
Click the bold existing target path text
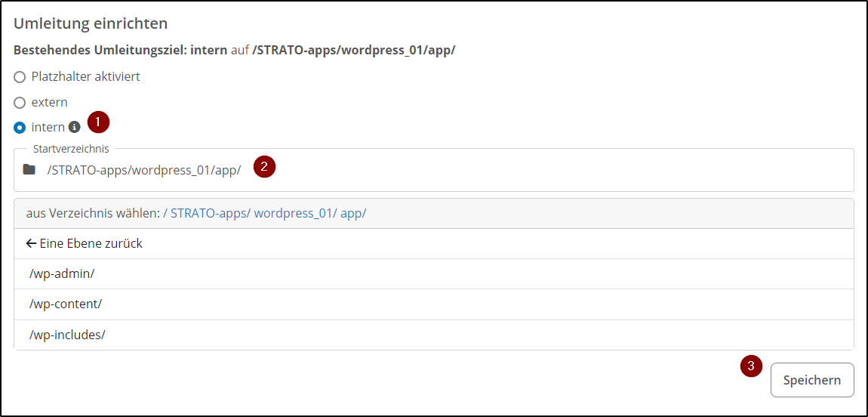tap(353, 51)
